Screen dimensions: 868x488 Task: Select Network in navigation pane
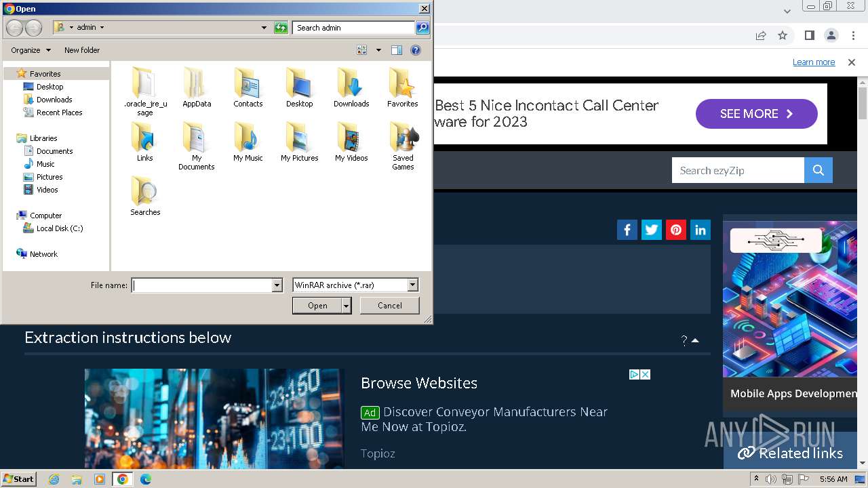(x=43, y=254)
